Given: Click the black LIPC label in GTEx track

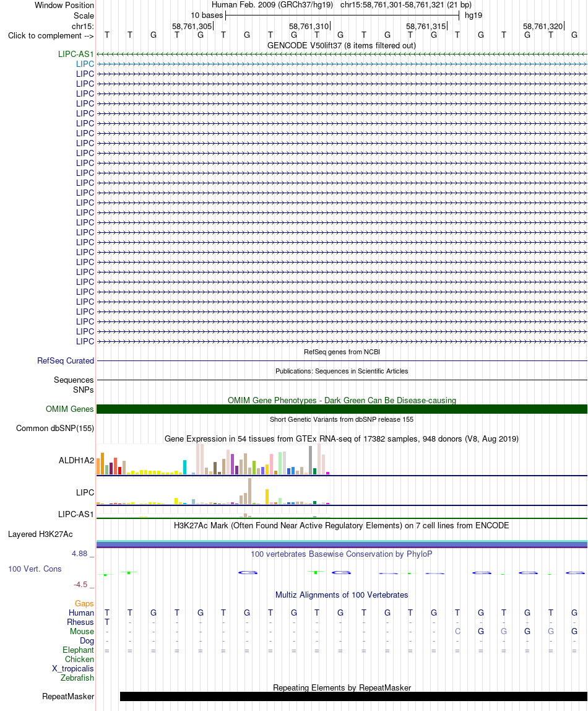Looking at the screenshot, I should point(85,492).
